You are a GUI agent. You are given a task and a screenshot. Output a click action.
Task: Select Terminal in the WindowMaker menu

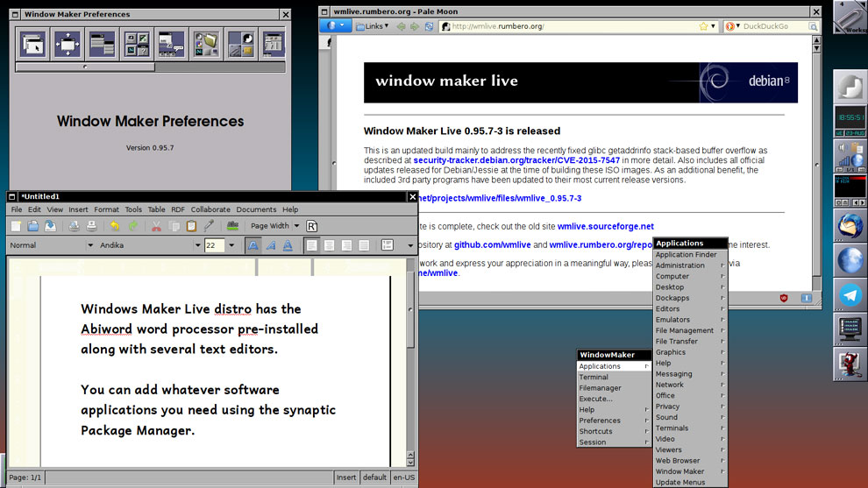[614, 378]
